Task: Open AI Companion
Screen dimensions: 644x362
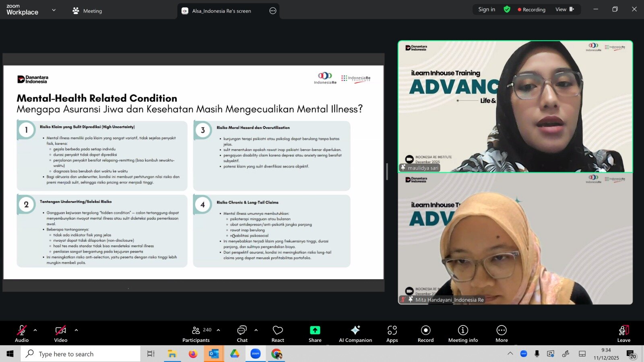Action: click(x=355, y=333)
